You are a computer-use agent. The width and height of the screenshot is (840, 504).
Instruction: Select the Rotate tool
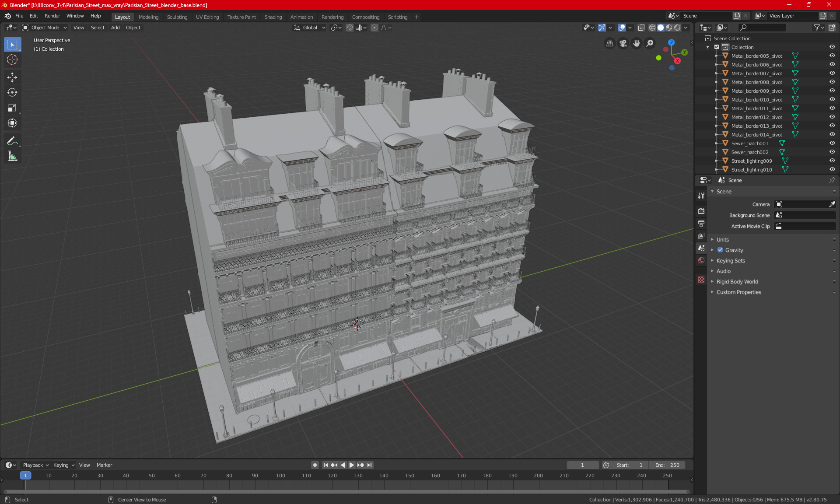click(x=12, y=93)
